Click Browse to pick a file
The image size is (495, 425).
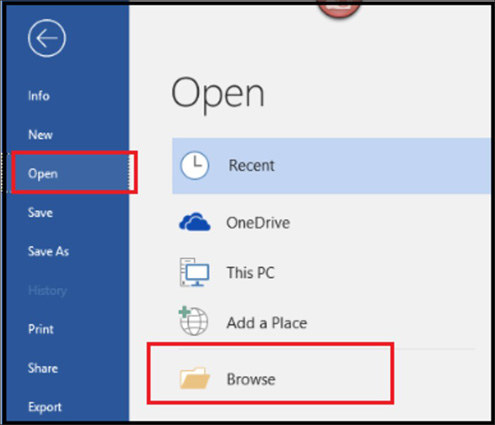pyautogui.click(x=251, y=379)
